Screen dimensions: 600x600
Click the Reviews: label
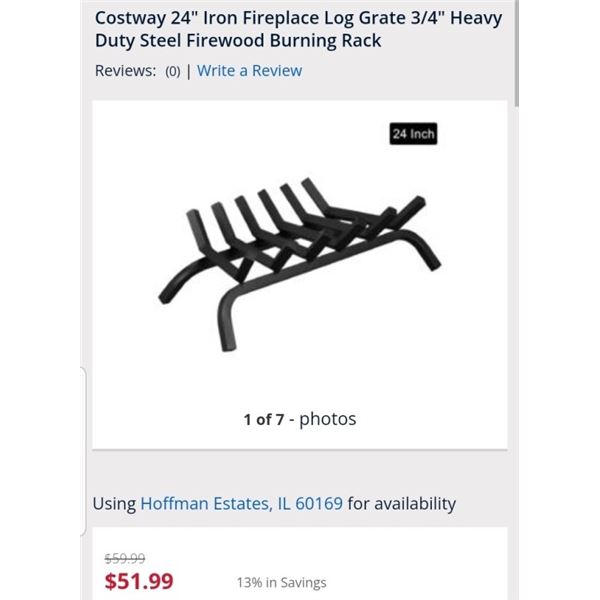pos(125,71)
